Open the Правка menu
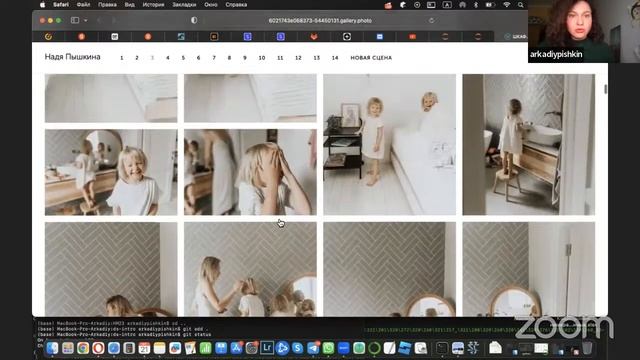Viewport: 640px width, 360px height. (107, 5)
